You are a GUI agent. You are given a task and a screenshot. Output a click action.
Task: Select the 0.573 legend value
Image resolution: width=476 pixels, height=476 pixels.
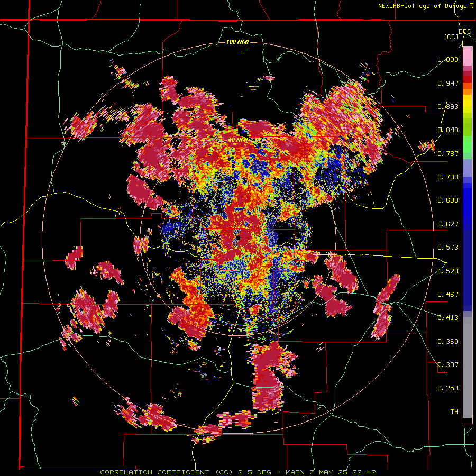tap(448, 248)
